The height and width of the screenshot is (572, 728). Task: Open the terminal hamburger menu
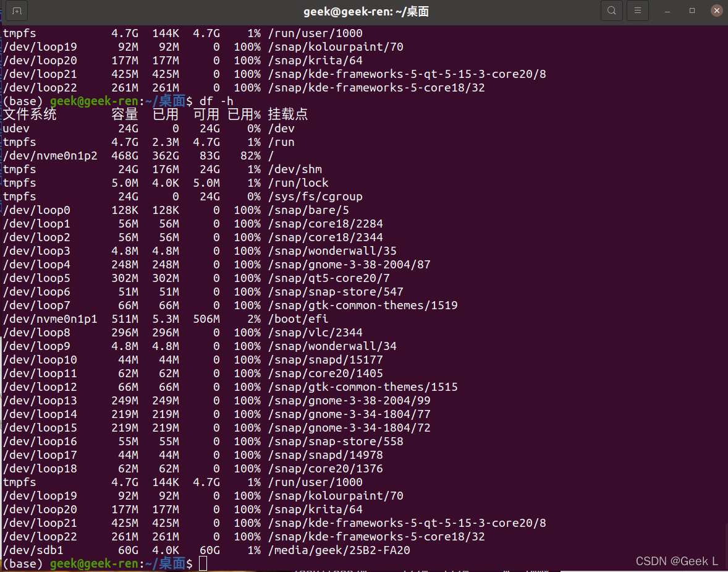[x=638, y=11]
